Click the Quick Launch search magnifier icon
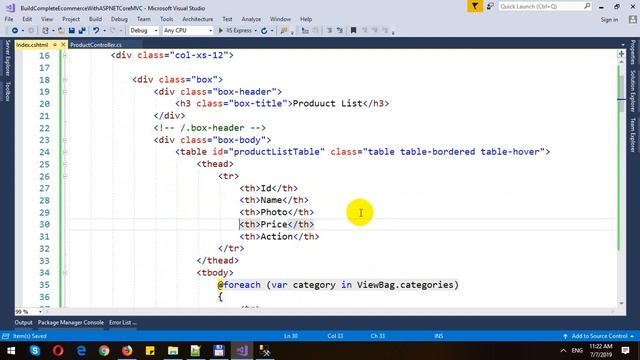Screen dimensions: 640x360 point(587,6)
